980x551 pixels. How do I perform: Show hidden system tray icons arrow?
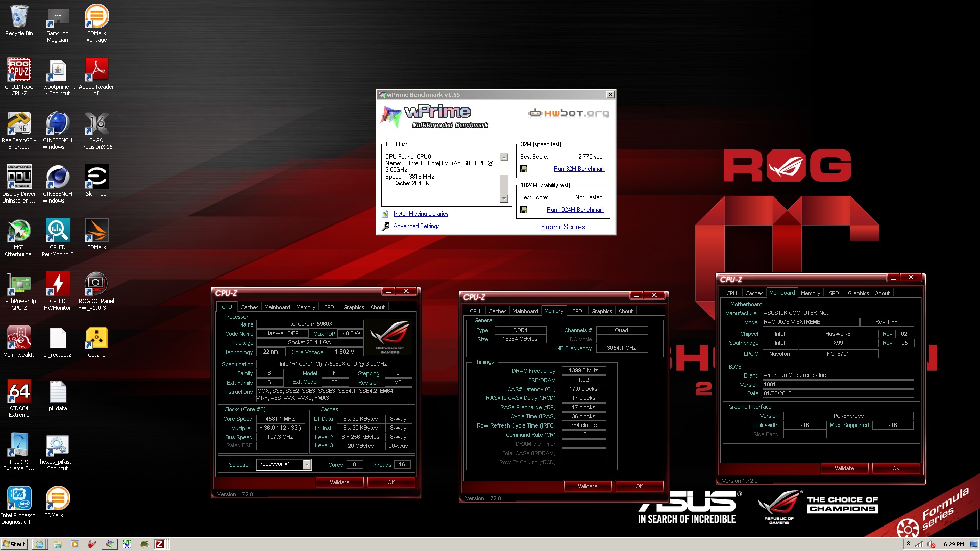[909, 544]
